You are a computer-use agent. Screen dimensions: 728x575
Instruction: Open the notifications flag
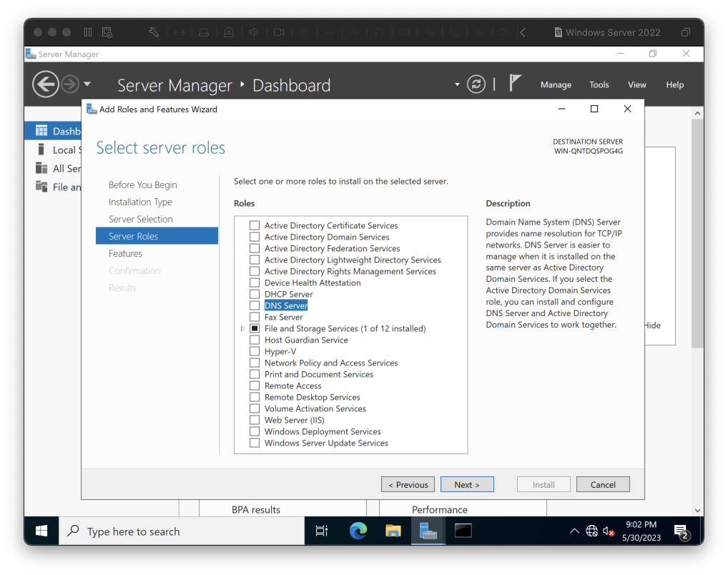coord(514,83)
